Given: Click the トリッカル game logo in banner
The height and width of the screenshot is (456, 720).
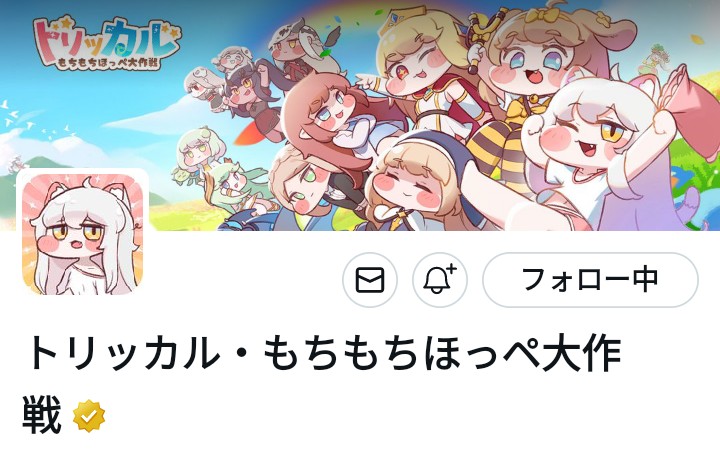Looking at the screenshot, I should tap(106, 43).
